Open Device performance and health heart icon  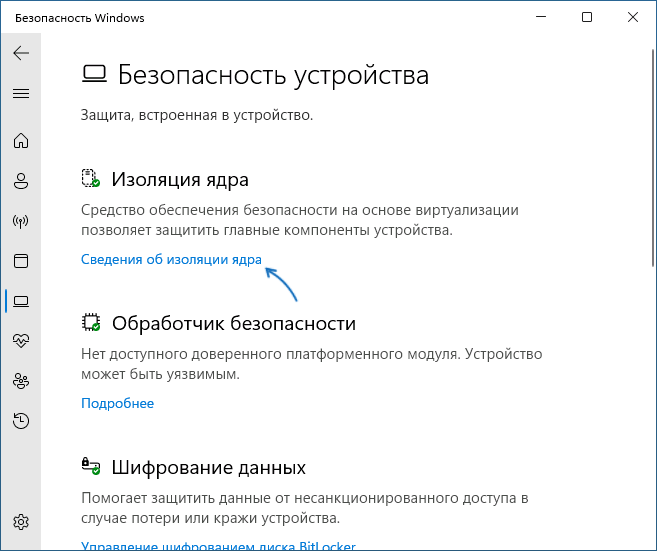pyautogui.click(x=21, y=340)
